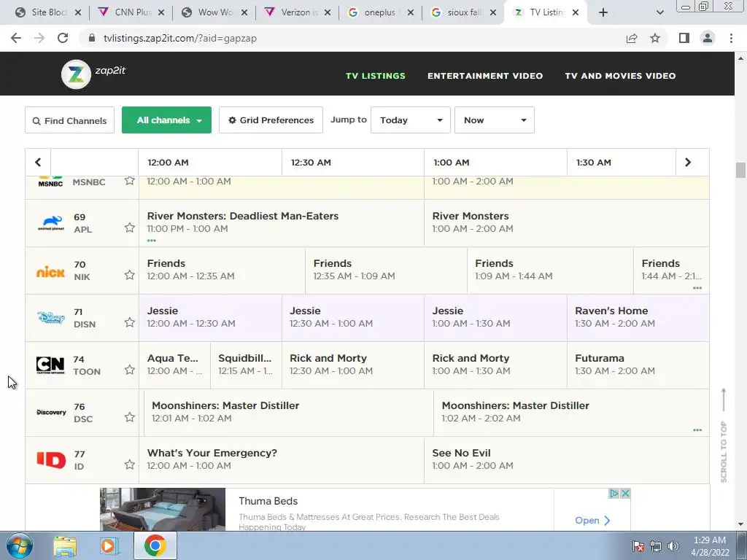Open Entertainment Video nav item
This screenshot has width=747, height=560.
coord(485,76)
